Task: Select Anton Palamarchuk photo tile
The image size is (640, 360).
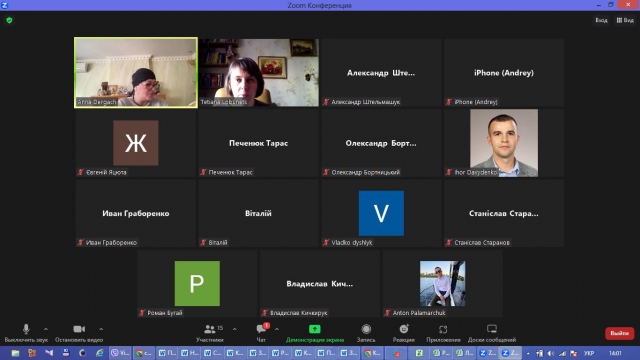Action: (x=442, y=283)
